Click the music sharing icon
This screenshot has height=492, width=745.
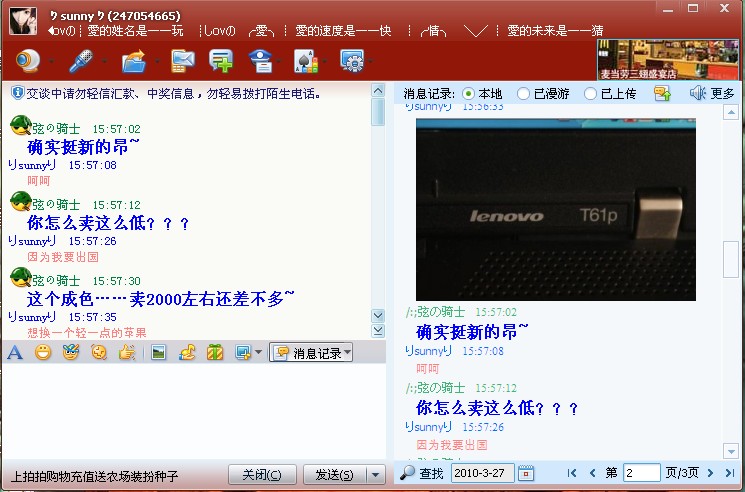click(187, 352)
